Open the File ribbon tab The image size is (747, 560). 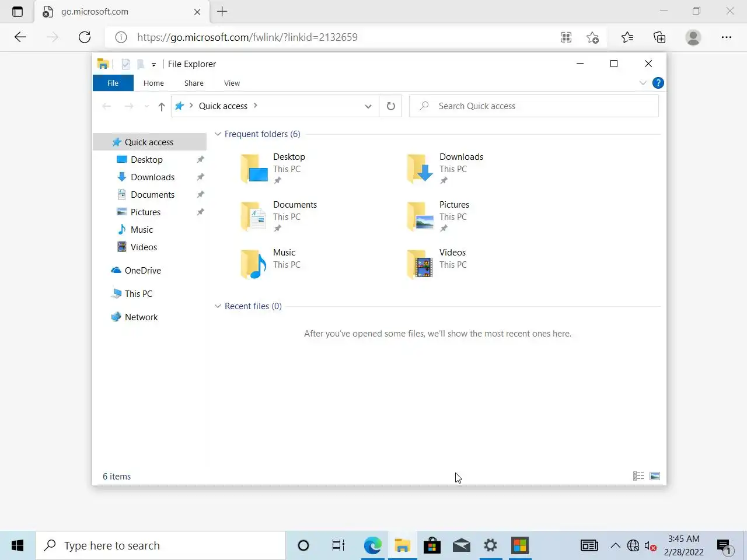[x=113, y=83]
